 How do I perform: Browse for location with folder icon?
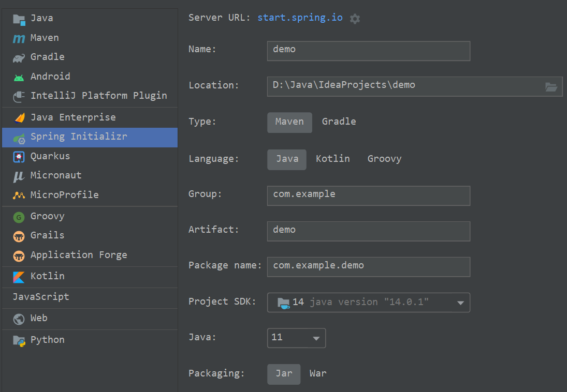[x=551, y=87]
